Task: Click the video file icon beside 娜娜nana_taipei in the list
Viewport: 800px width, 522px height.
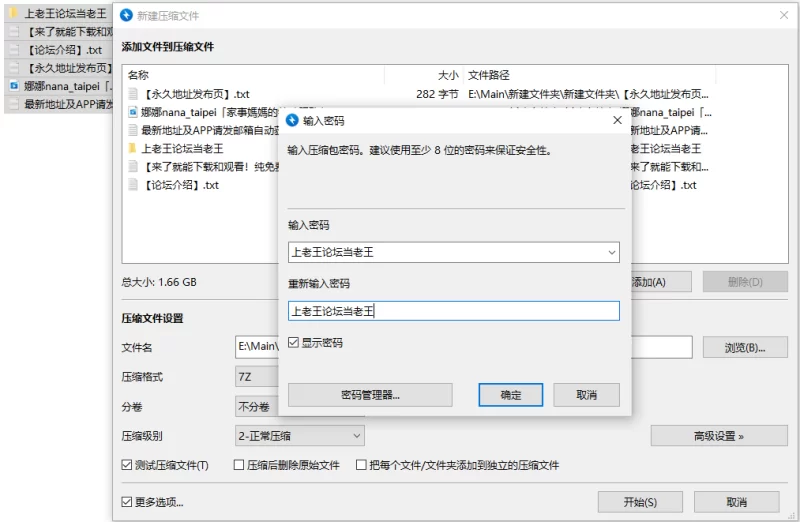Action: (x=133, y=112)
